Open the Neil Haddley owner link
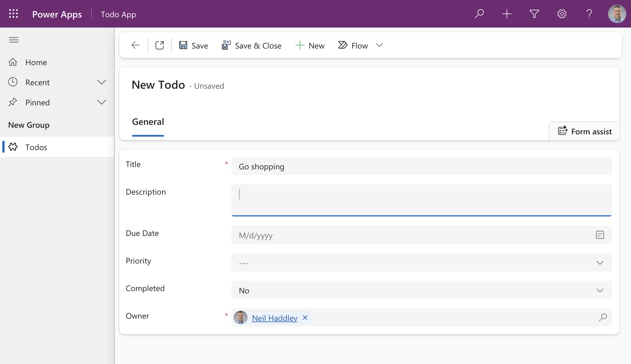Screen dimensions: 631x364 [275, 318]
